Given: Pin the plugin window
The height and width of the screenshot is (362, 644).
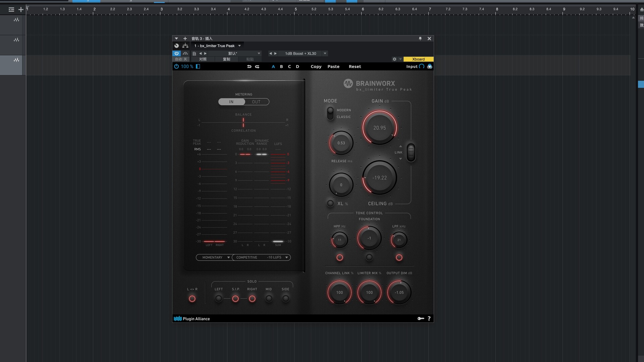Looking at the screenshot, I should [x=420, y=39].
